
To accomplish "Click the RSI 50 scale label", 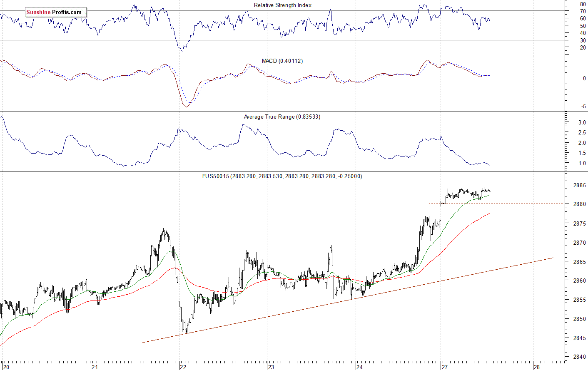I will [583, 26].
